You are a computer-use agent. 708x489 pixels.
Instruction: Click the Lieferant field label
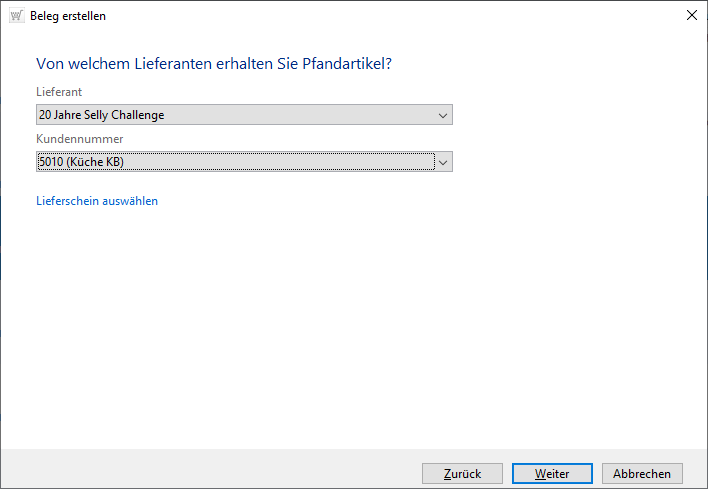(x=59, y=92)
